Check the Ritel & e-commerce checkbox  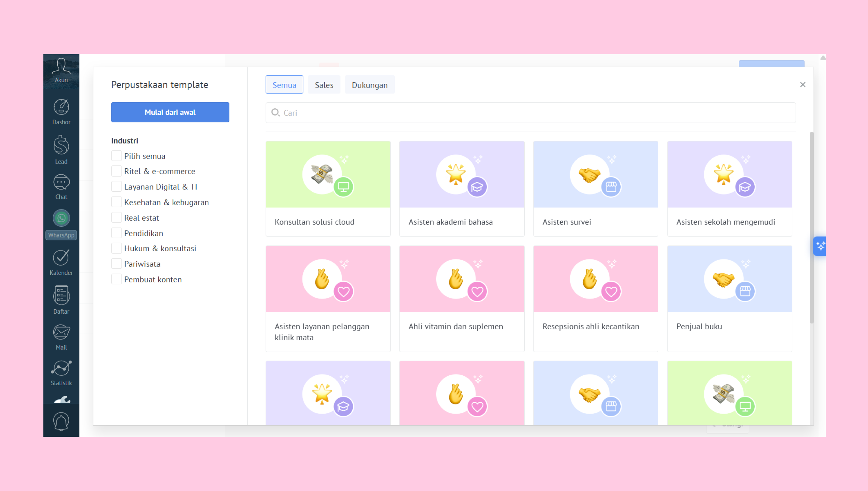pos(116,171)
